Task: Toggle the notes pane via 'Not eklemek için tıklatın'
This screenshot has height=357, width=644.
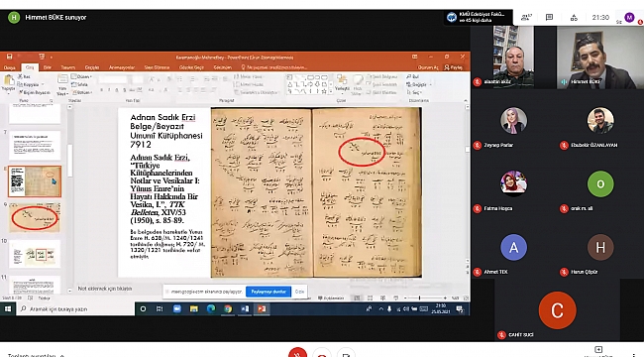Action: tap(105, 289)
